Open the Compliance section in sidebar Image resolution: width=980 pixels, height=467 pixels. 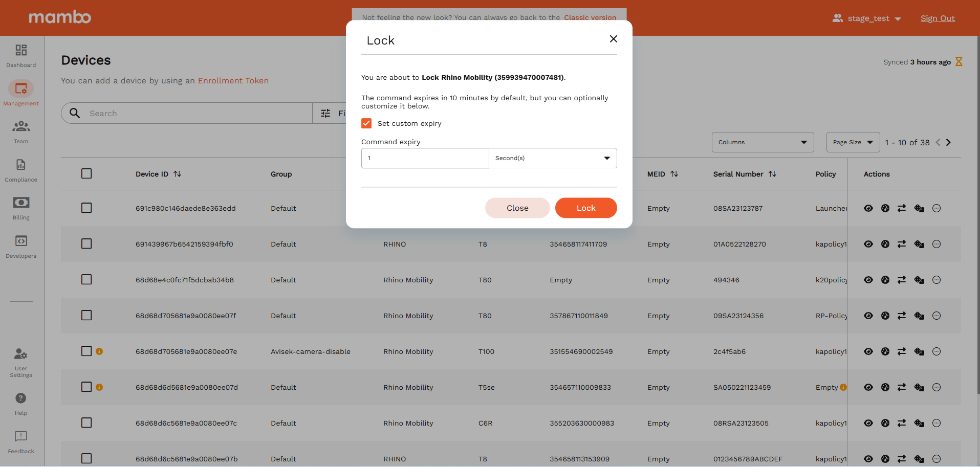tap(21, 165)
